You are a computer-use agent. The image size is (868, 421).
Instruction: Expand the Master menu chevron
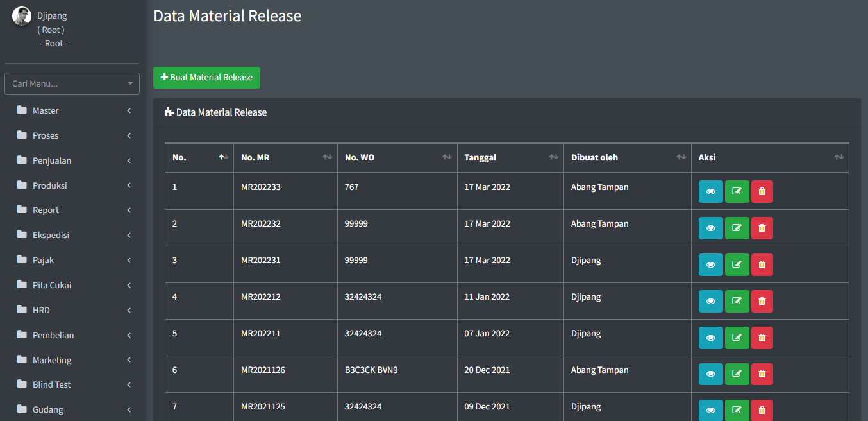click(x=129, y=111)
